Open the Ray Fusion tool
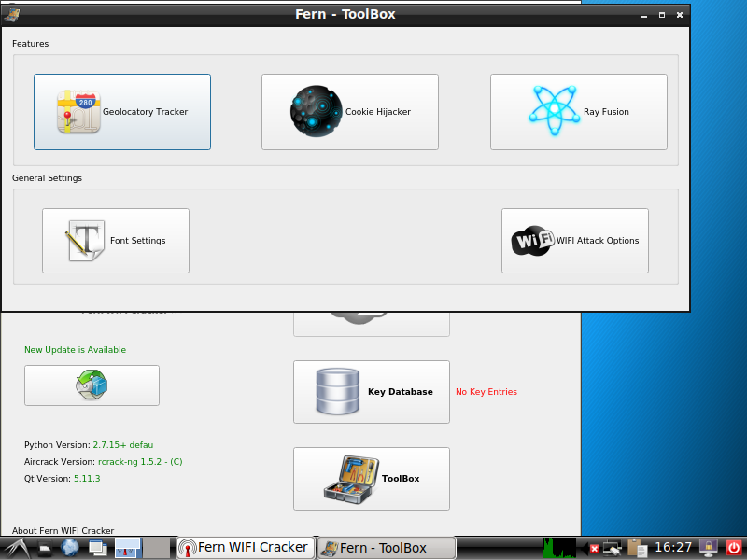This screenshot has height=560, width=747. click(578, 112)
